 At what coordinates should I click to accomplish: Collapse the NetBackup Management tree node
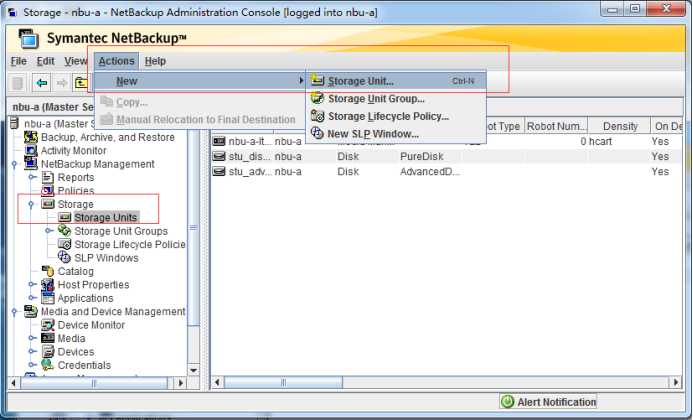pos(14,164)
